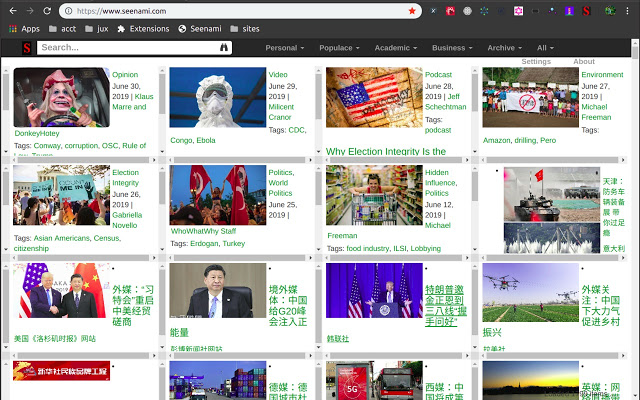Click the food industry tag link

(367, 248)
